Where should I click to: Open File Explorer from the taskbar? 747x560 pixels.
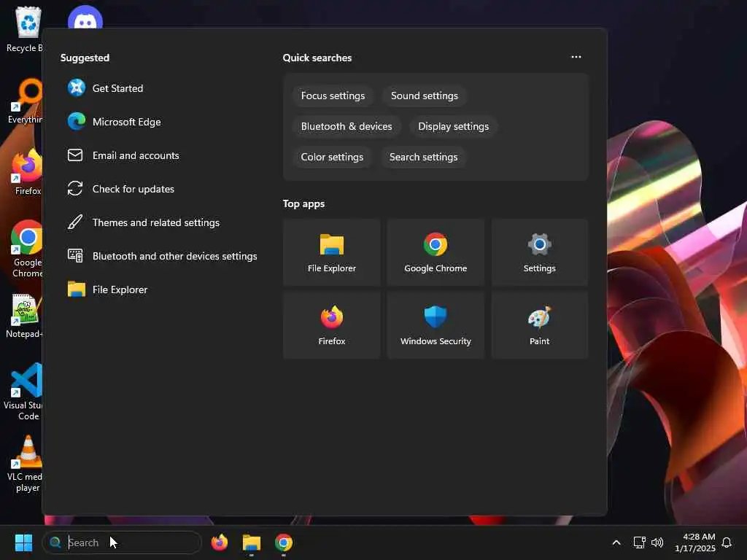pos(252,542)
